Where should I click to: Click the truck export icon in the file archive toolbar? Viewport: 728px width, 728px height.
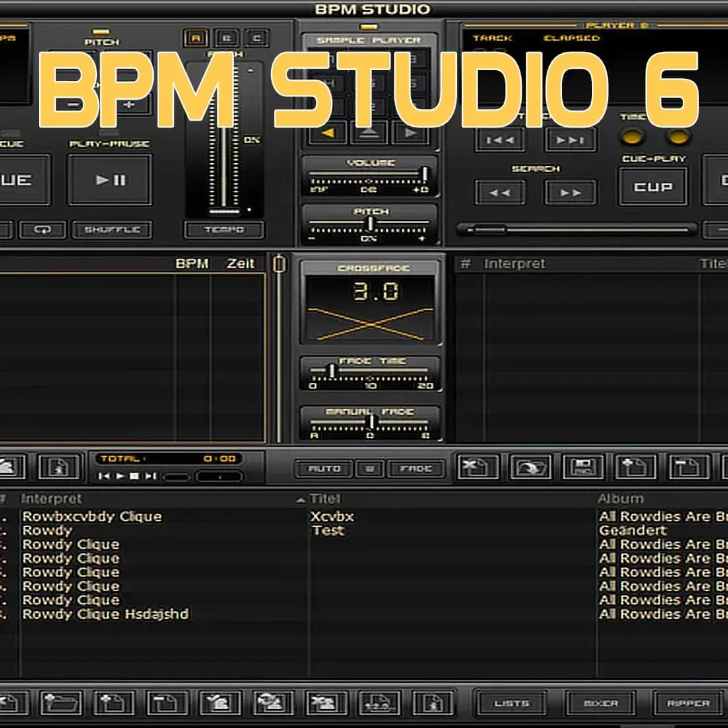[x=380, y=703]
